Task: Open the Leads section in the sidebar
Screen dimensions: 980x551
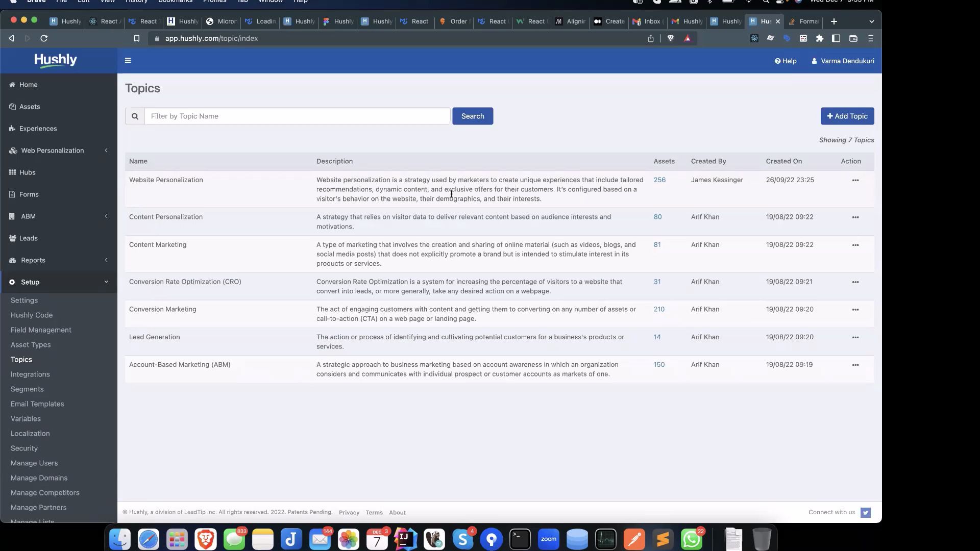Action: [x=13, y=238]
